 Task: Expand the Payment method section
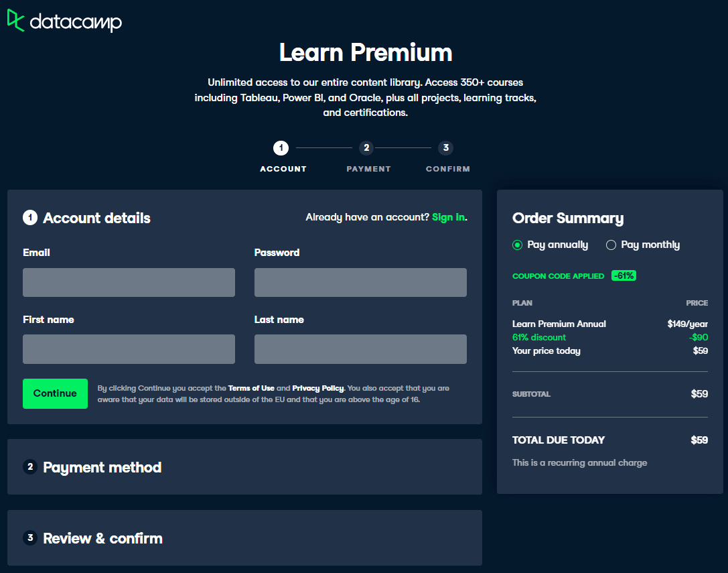(102, 466)
